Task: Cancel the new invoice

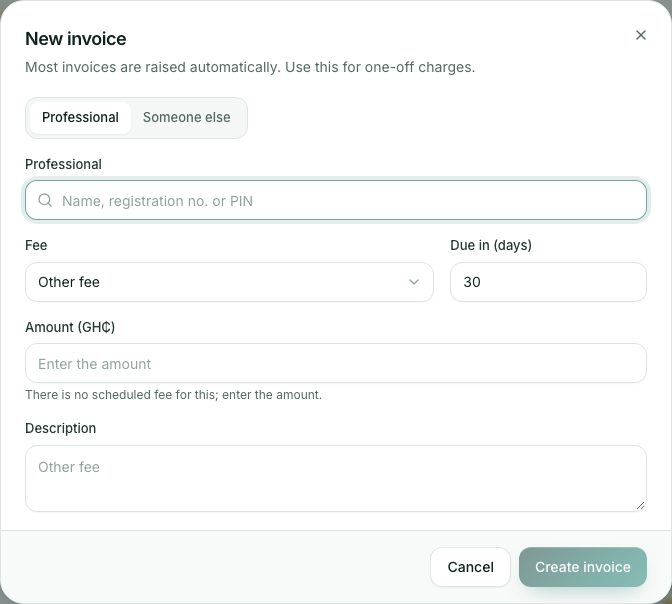Action: pyautogui.click(x=470, y=567)
